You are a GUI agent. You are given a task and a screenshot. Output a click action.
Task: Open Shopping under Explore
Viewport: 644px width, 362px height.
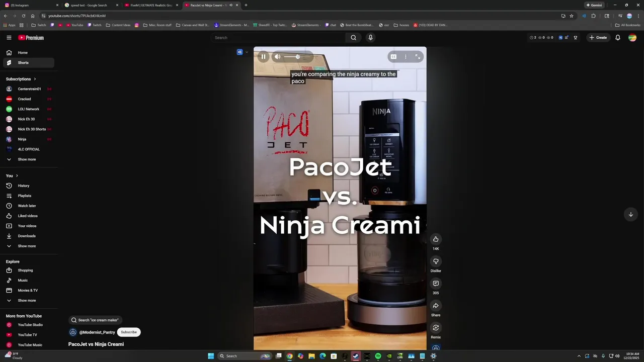pyautogui.click(x=29, y=270)
